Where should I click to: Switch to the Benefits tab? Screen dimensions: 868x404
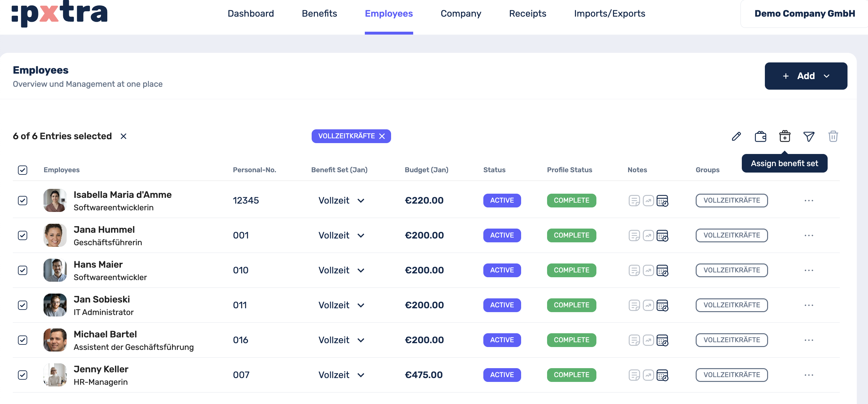tap(319, 13)
